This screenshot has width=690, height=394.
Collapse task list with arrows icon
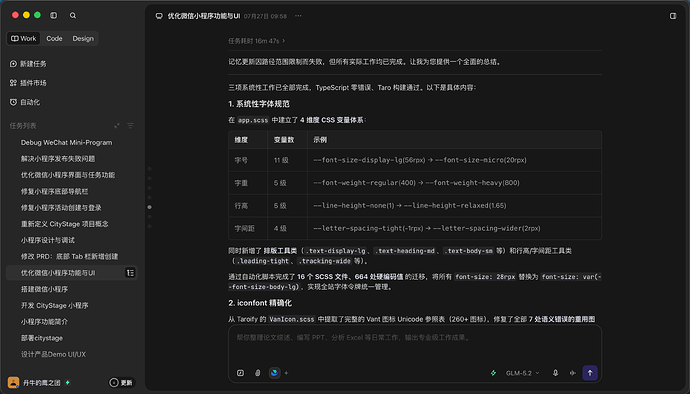pos(117,126)
